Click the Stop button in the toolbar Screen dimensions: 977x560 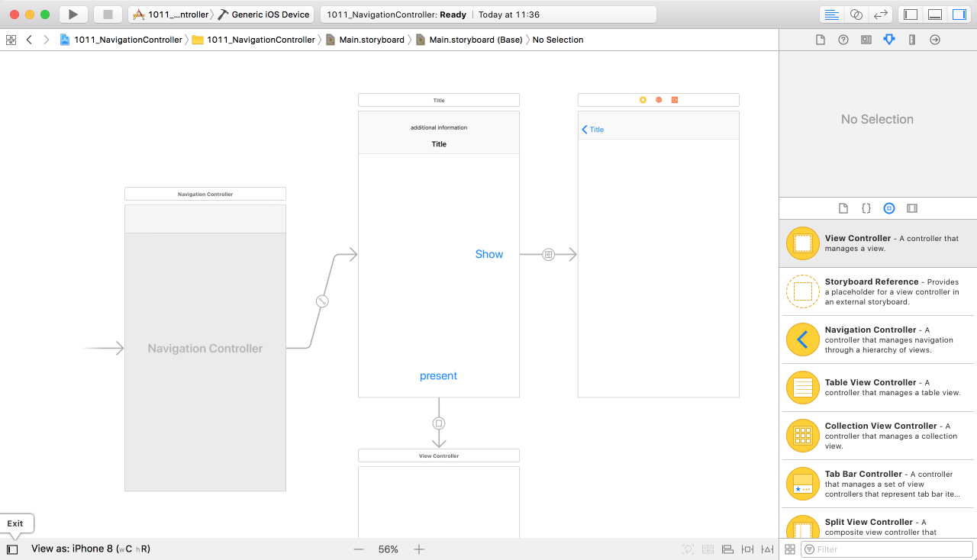(108, 14)
